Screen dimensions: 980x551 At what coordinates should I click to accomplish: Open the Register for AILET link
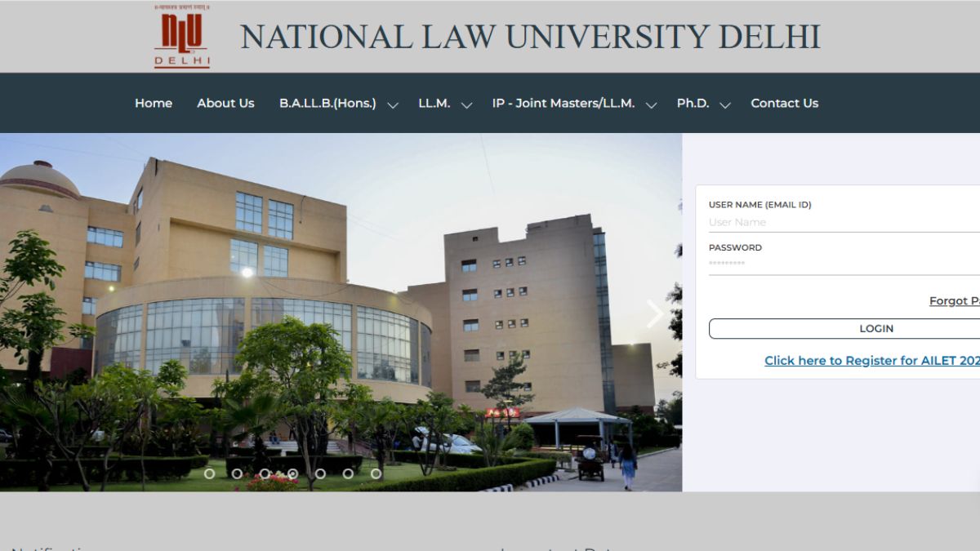872,360
